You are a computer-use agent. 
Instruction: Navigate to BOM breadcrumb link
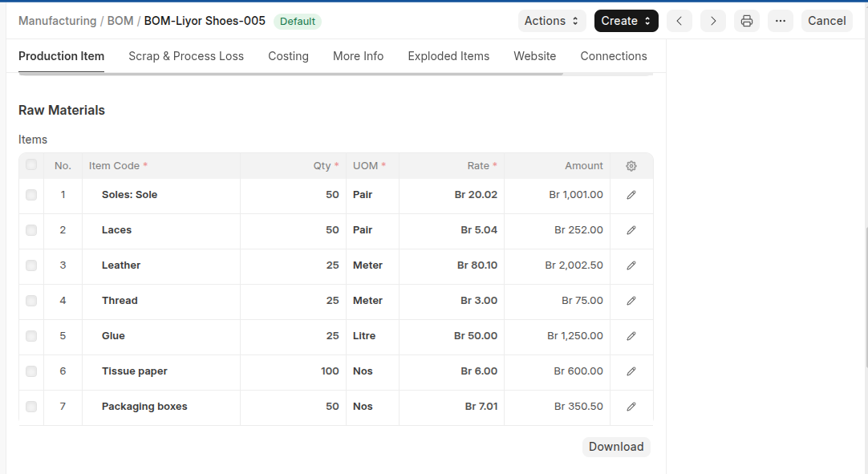[x=120, y=21]
